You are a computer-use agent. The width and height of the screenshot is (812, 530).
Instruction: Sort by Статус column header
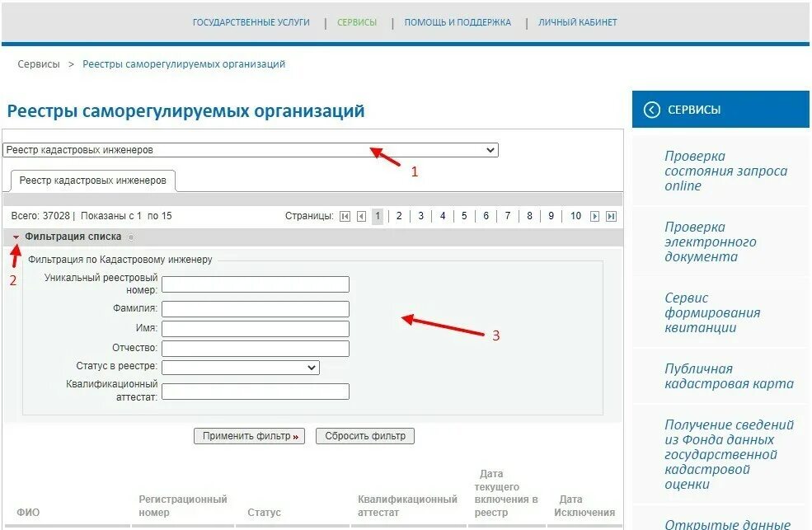pos(264,513)
